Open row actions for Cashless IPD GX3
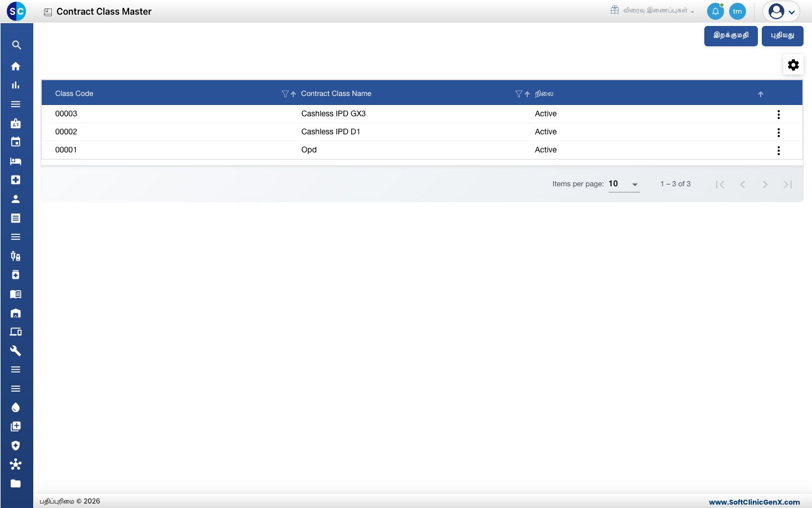The width and height of the screenshot is (812, 508). point(779,115)
